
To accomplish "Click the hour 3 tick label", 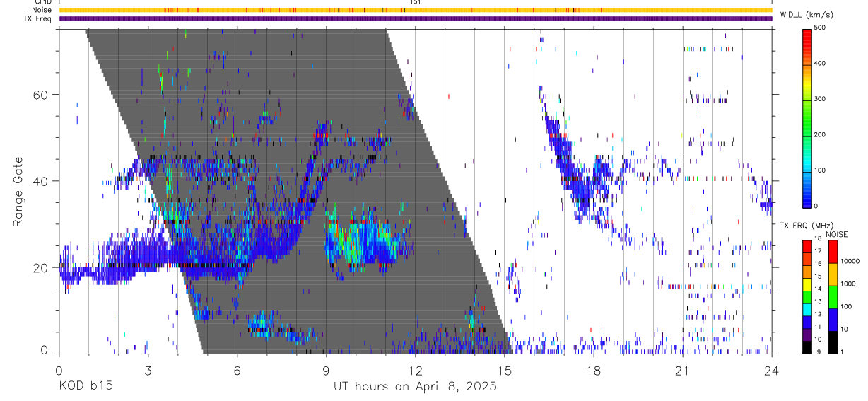I will tap(148, 371).
